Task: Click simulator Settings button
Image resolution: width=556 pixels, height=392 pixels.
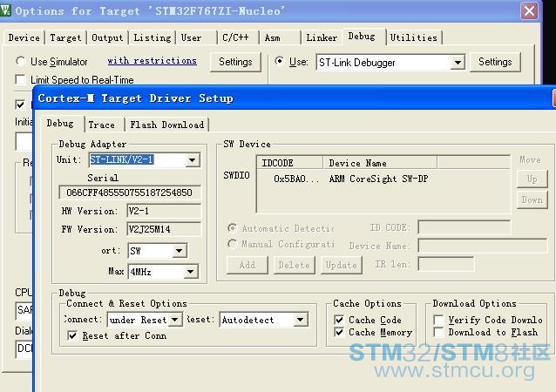Action: pyautogui.click(x=235, y=62)
